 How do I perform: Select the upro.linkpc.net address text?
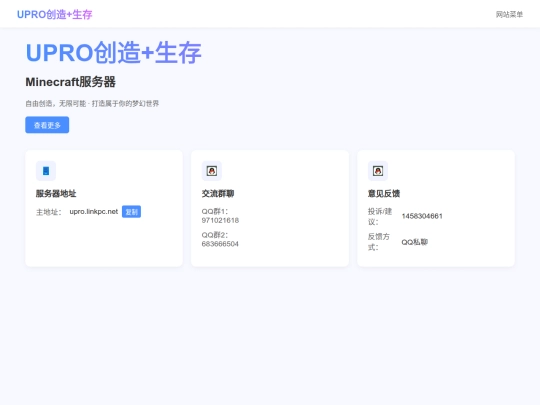click(94, 211)
